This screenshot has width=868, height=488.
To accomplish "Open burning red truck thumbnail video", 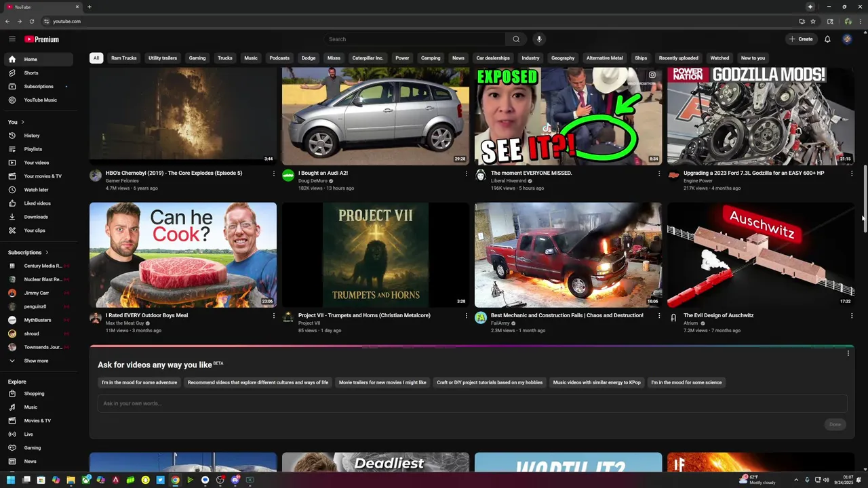I will [x=568, y=255].
